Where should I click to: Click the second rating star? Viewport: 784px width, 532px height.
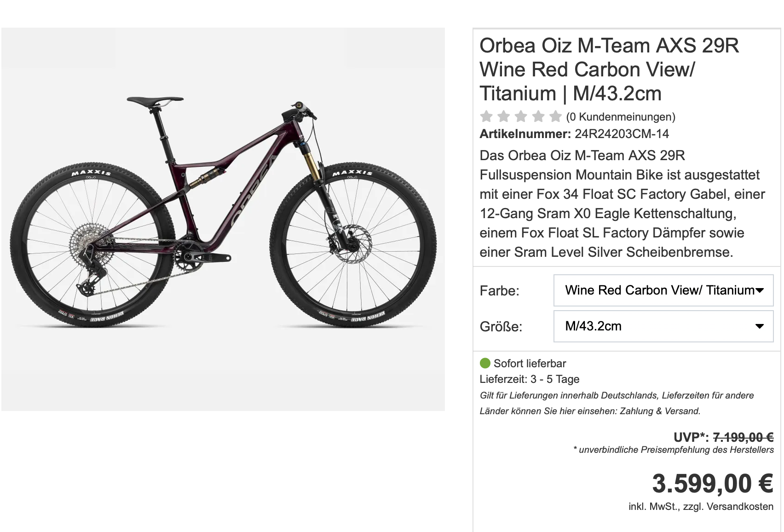(504, 116)
